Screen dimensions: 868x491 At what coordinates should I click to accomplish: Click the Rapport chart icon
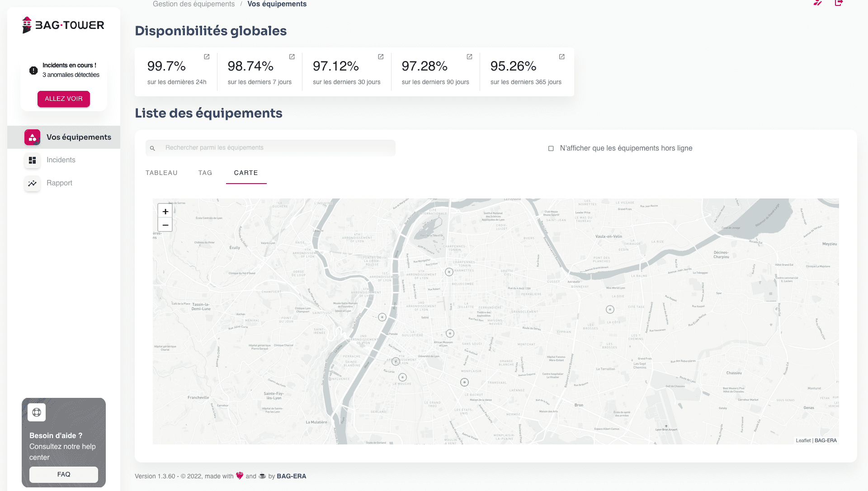click(x=32, y=183)
